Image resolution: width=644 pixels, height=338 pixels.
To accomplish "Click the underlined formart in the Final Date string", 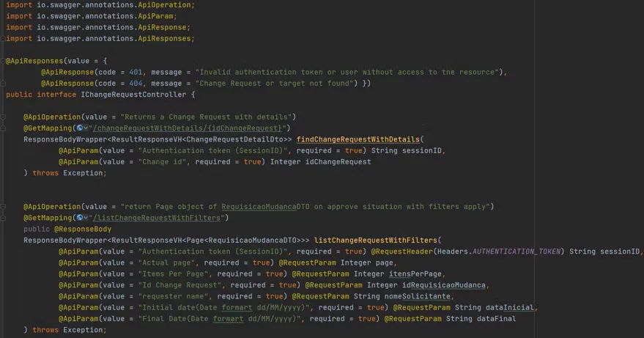I will click(x=228, y=319).
